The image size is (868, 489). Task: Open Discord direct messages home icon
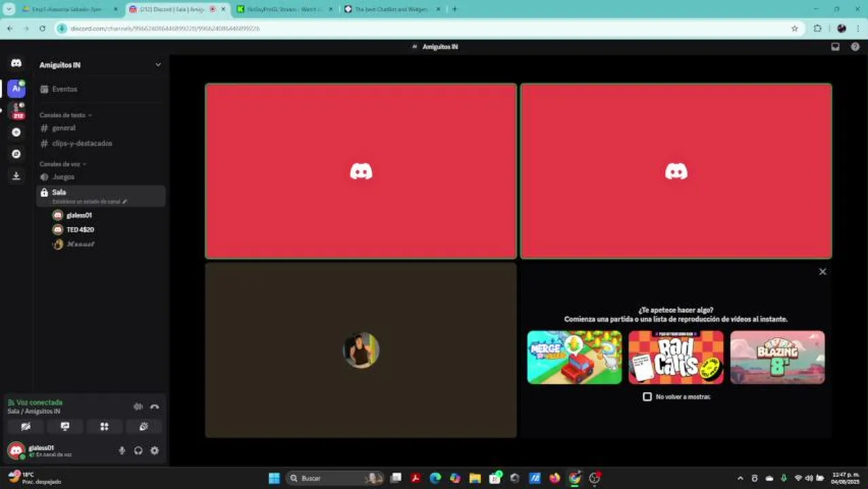pos(16,62)
